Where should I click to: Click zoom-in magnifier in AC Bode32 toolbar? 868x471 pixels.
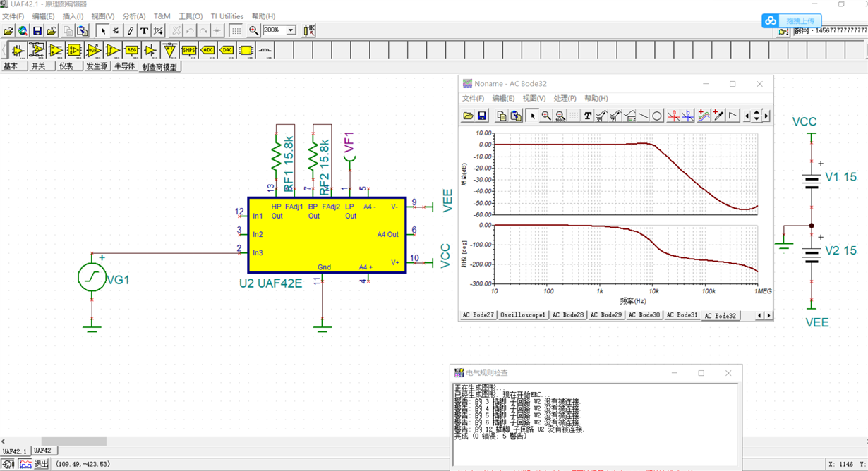(x=545, y=116)
